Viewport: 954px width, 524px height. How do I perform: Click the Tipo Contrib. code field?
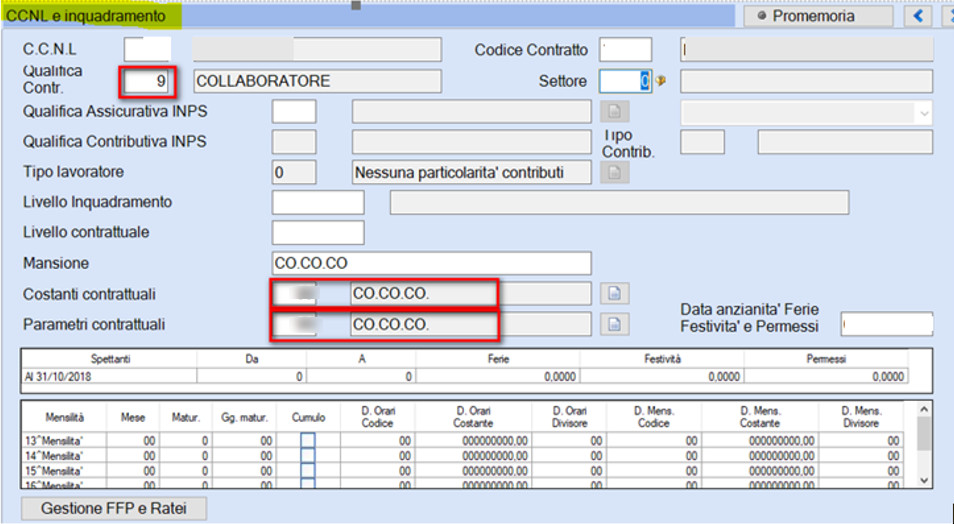pos(702,142)
